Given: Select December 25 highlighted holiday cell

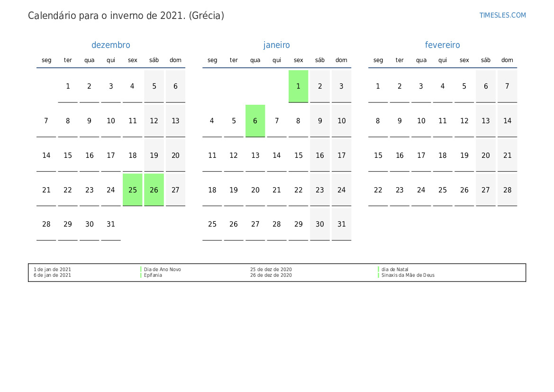Looking at the screenshot, I should point(133,190).
